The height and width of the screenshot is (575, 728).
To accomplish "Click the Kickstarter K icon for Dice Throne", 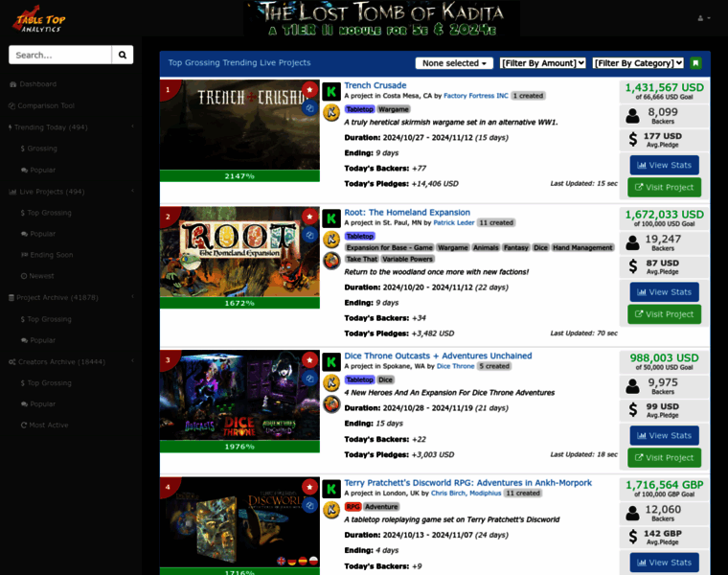I will [331, 362].
